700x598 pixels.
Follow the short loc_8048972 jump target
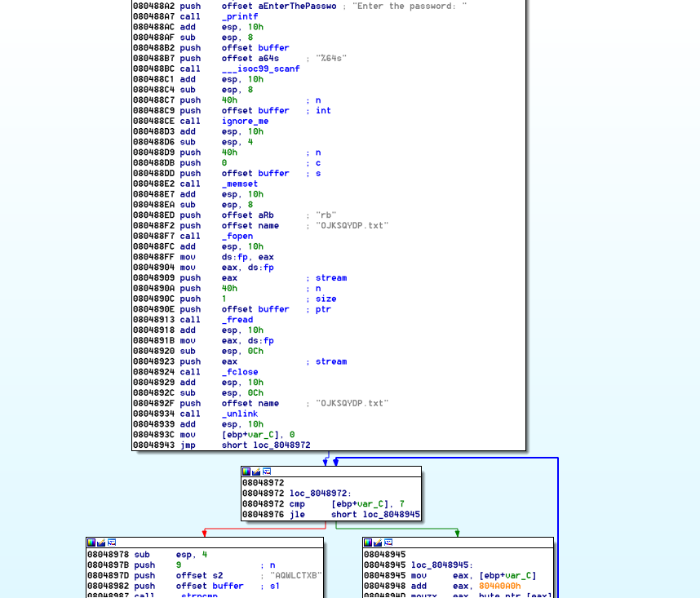point(266,445)
